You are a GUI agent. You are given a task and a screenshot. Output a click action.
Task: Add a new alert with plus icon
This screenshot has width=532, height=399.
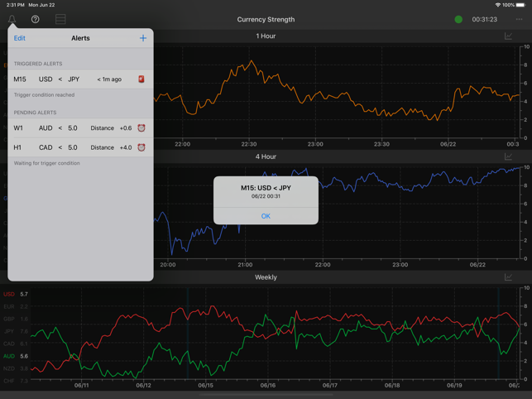click(143, 38)
